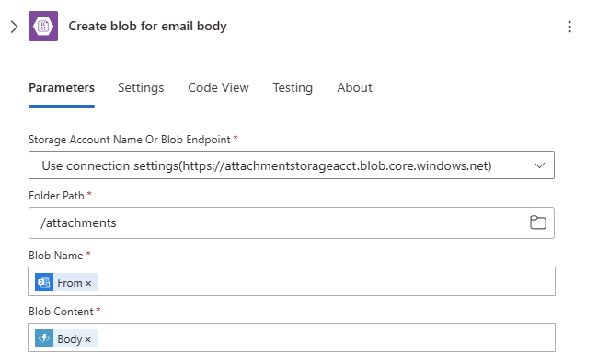Open the folder picker icon in Folder Path
Screen dimensions: 598x364
[538, 222]
